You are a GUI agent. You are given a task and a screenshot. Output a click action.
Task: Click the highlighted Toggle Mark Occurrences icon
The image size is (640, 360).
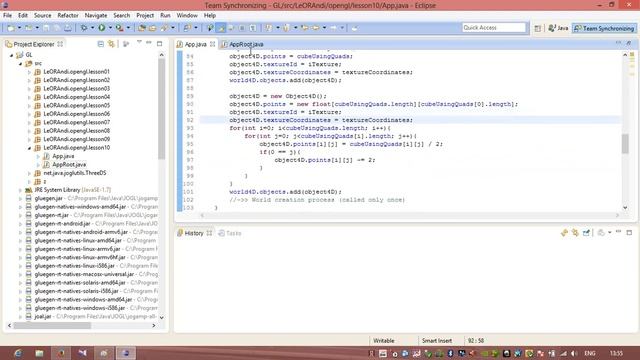(221, 28)
